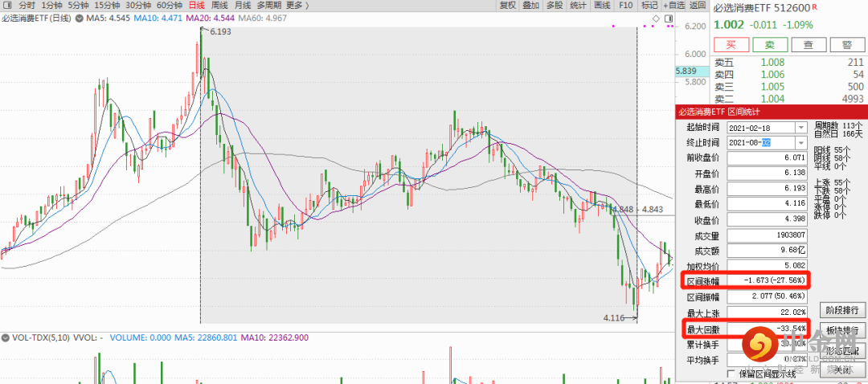
Task: Click the 开盘价 value 6.138
Action: click(x=767, y=174)
